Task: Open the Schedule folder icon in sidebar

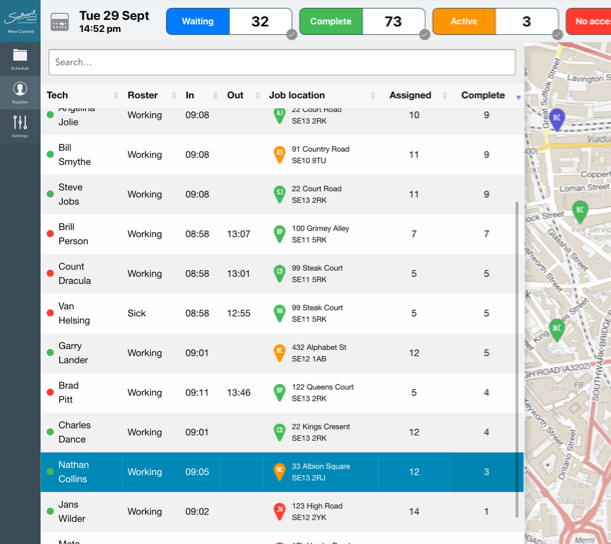Action: (20, 56)
